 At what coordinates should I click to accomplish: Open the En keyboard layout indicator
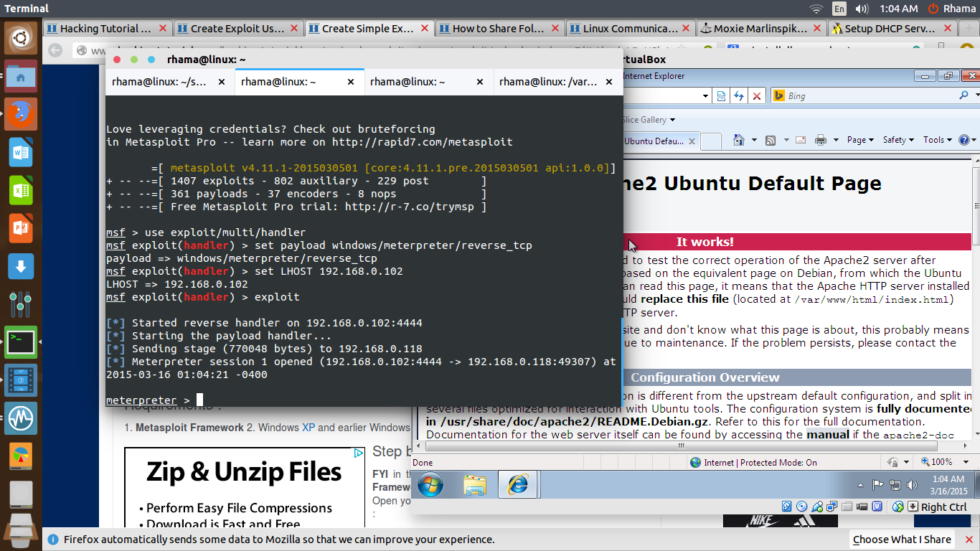pos(839,9)
